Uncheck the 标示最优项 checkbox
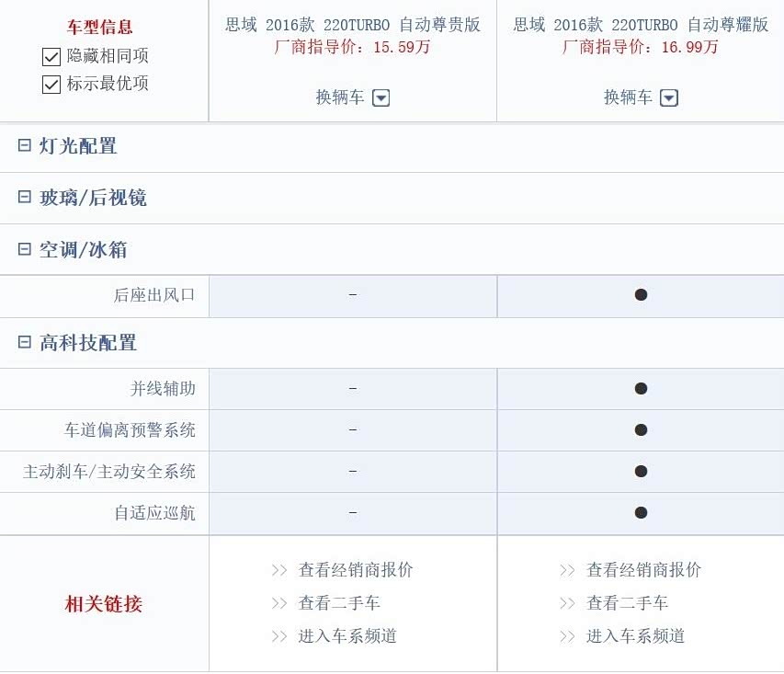Image resolution: width=784 pixels, height=674 pixels. point(51,85)
